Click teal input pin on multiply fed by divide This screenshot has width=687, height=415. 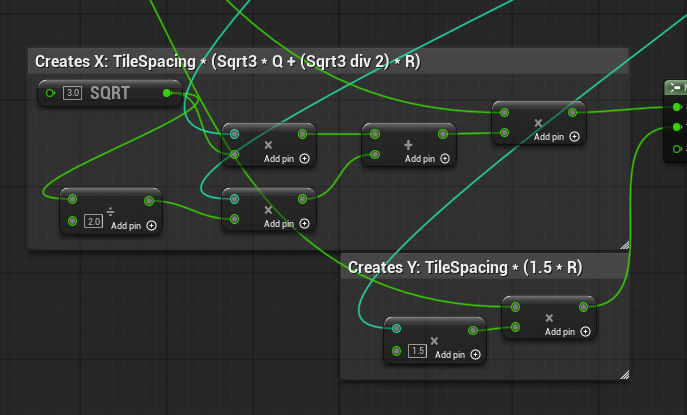click(234, 199)
